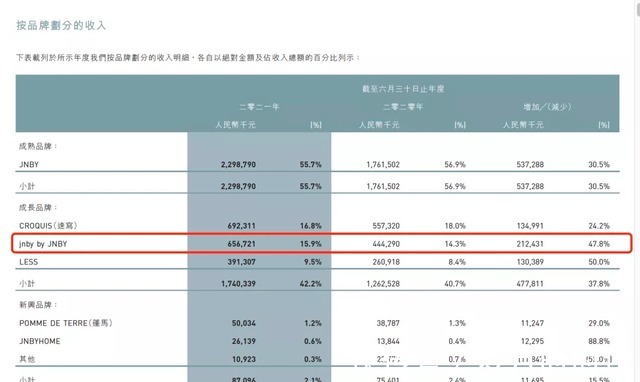This screenshot has height=382, width=640.
Task: Select the value 12,295
Action: coord(532,341)
